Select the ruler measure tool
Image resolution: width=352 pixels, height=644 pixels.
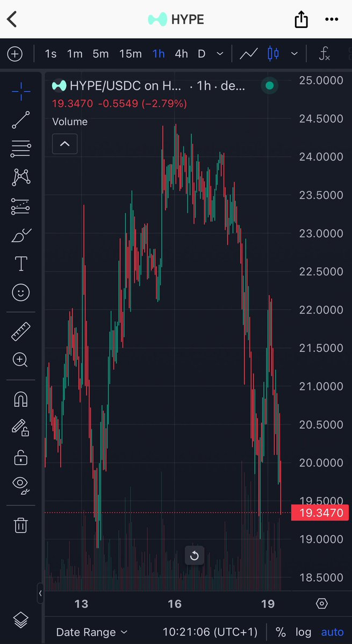21,332
